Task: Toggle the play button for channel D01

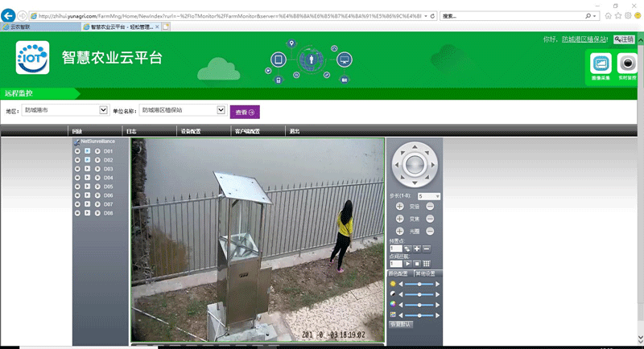Action: click(x=87, y=151)
